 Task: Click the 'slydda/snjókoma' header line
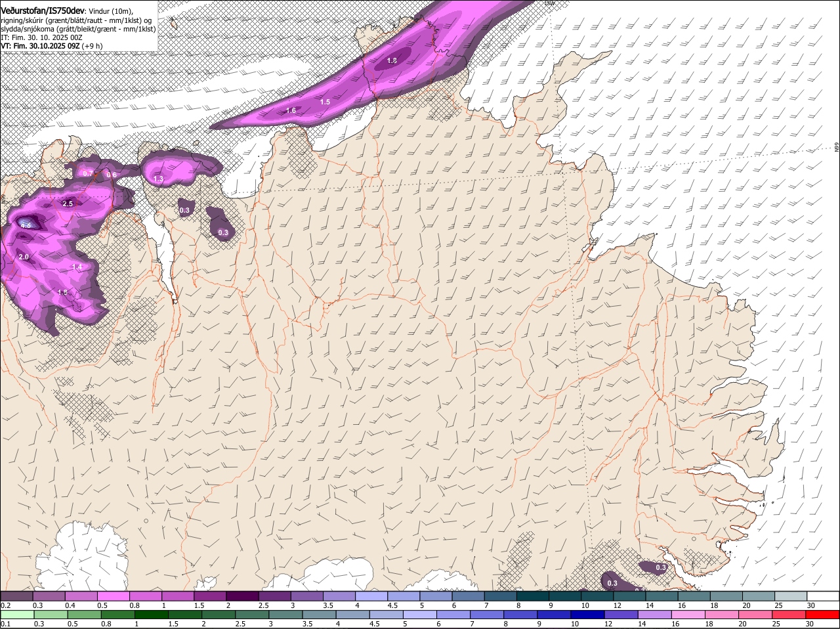78,29
